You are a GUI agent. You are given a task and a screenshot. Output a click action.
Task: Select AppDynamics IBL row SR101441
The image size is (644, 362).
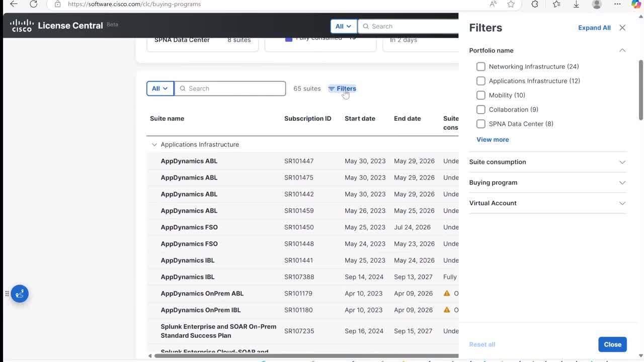tap(302, 260)
